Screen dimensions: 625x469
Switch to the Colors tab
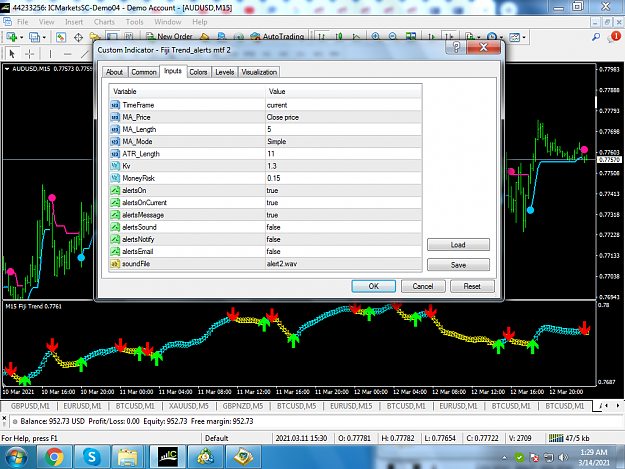[198, 72]
